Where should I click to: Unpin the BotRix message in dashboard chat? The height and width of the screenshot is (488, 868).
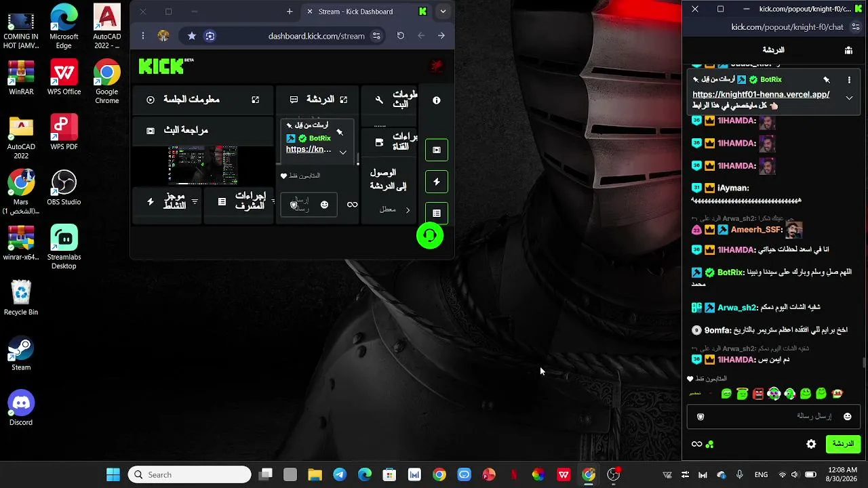pyautogui.click(x=340, y=132)
